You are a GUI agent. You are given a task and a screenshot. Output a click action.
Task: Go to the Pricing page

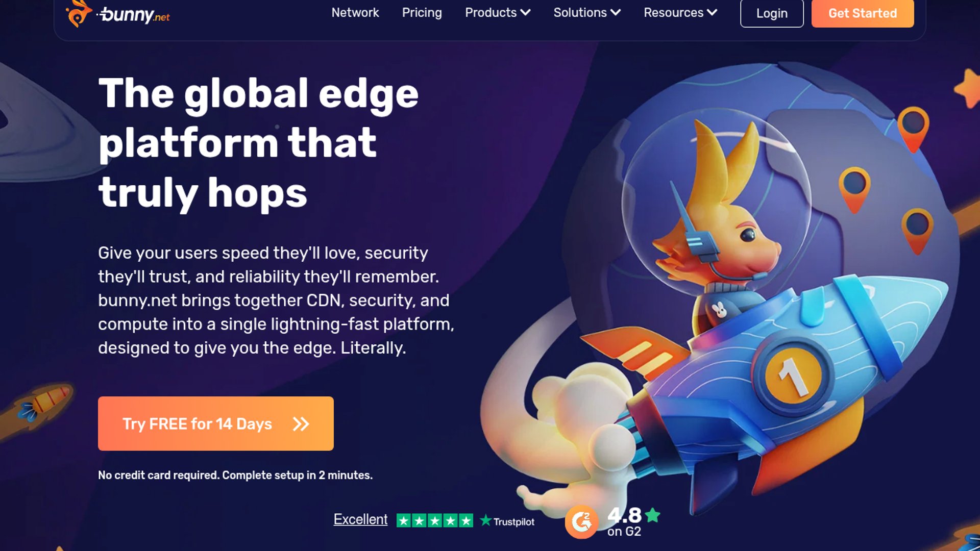pos(422,13)
